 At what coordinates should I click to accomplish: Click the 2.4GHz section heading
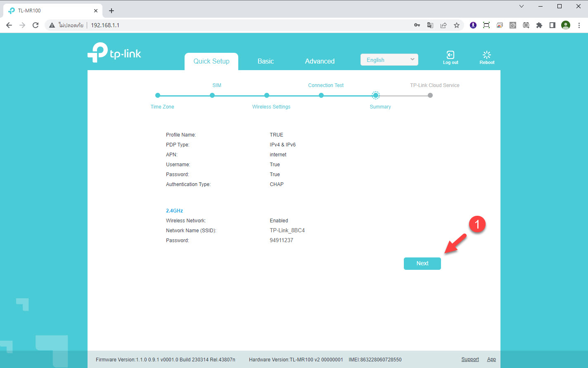pyautogui.click(x=174, y=211)
